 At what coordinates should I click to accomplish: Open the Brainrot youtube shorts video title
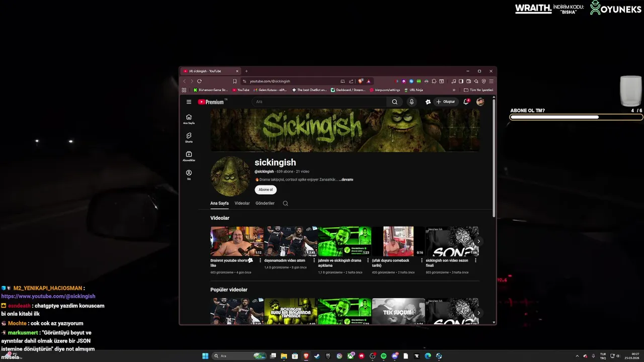click(232, 262)
